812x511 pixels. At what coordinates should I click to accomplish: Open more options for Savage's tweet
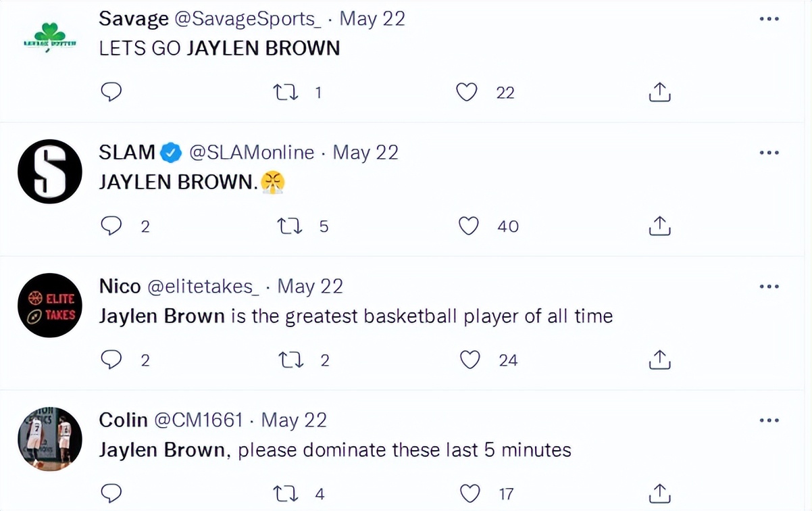(769, 19)
